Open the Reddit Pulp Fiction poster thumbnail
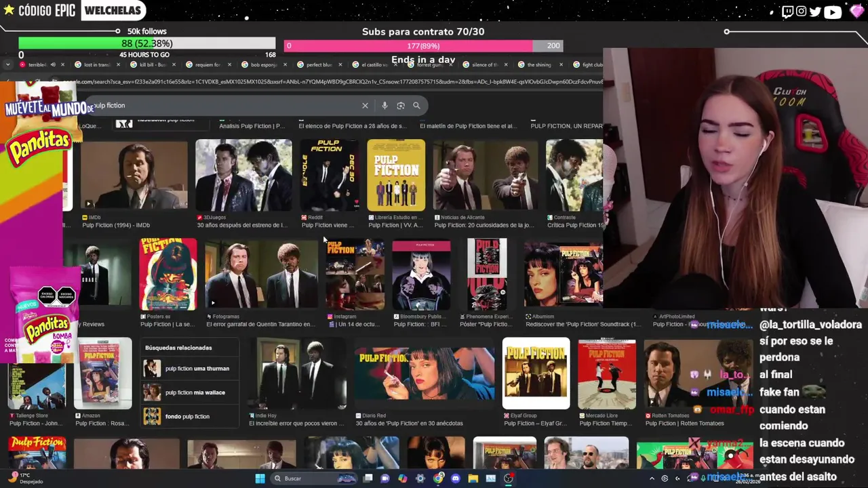Image resolution: width=868 pixels, height=488 pixels. [x=329, y=176]
